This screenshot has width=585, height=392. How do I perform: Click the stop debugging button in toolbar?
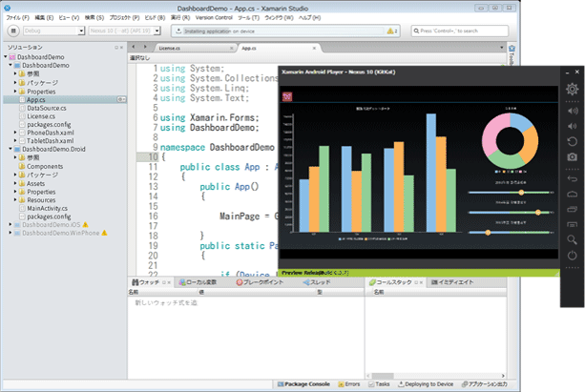coord(13,31)
